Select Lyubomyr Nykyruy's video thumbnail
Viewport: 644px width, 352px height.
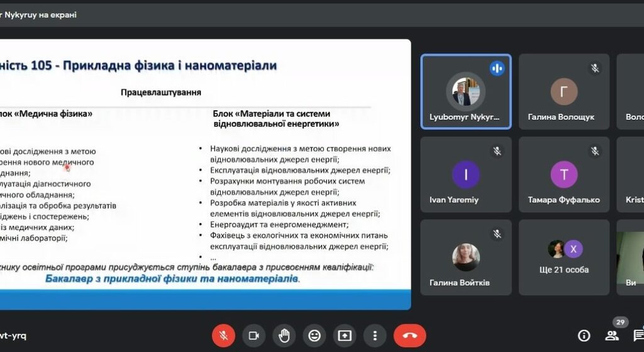pos(466,92)
